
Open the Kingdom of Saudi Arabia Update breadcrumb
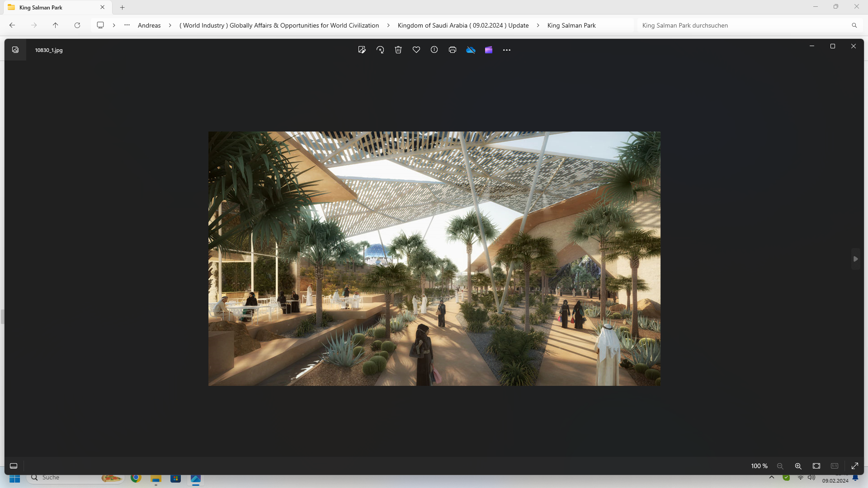(463, 25)
